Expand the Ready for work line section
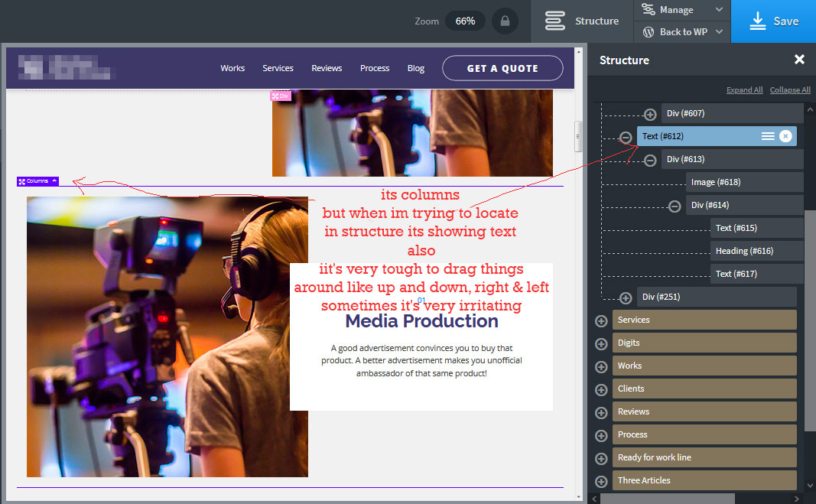816x504 pixels. [601, 458]
